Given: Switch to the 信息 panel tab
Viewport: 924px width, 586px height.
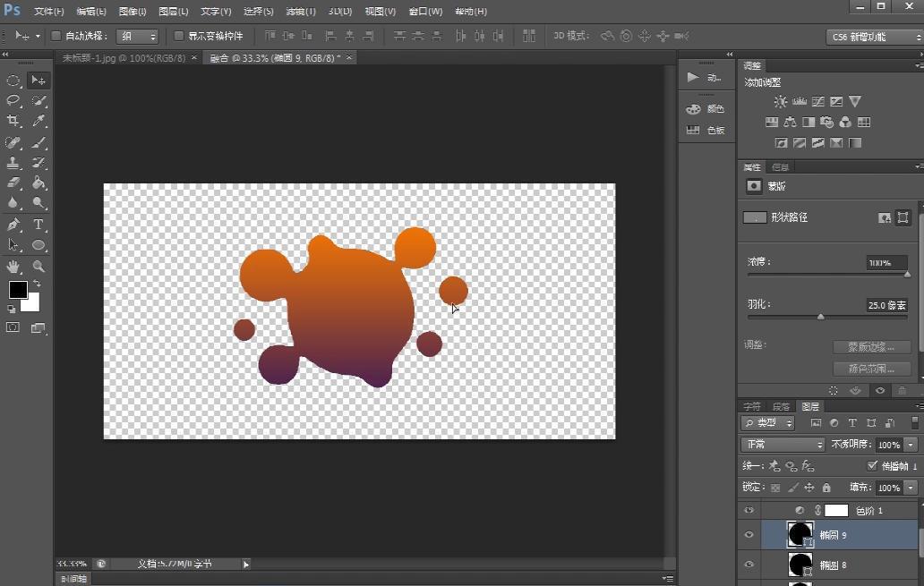Looking at the screenshot, I should pos(780,167).
